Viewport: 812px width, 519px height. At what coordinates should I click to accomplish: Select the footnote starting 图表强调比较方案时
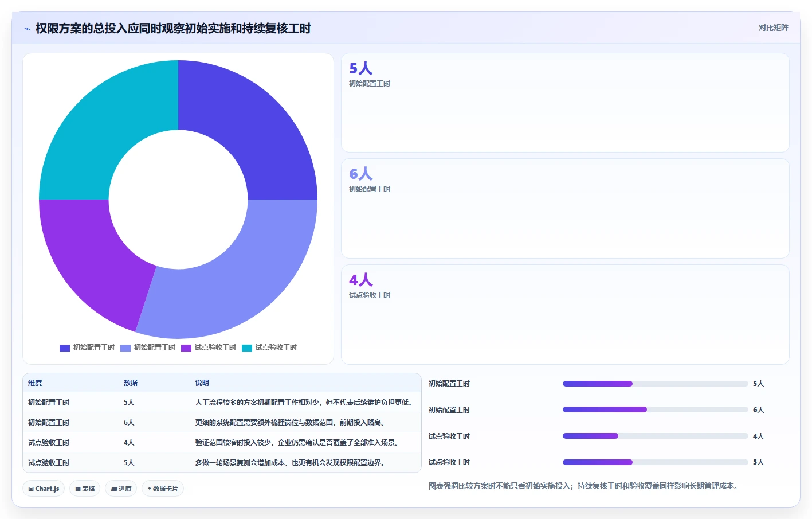point(585,486)
